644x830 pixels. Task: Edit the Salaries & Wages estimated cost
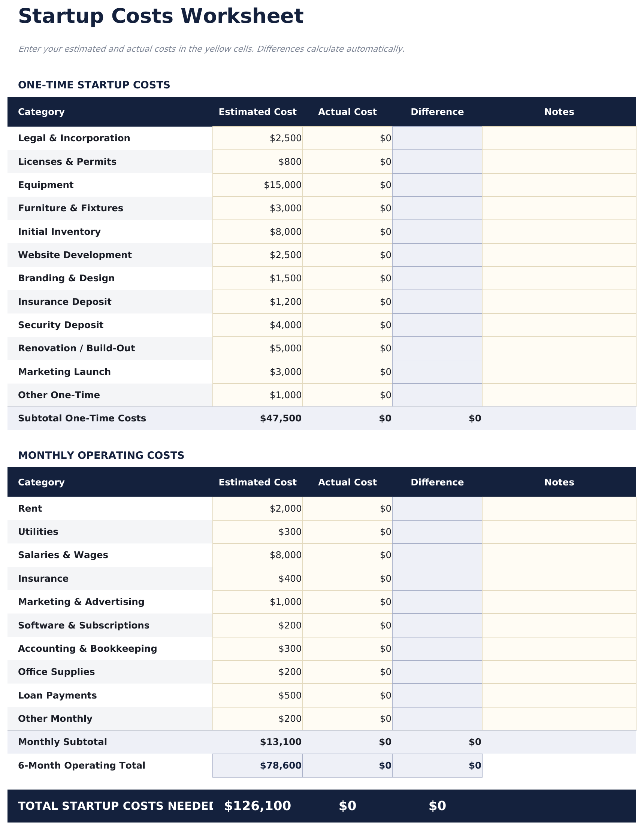click(257, 555)
